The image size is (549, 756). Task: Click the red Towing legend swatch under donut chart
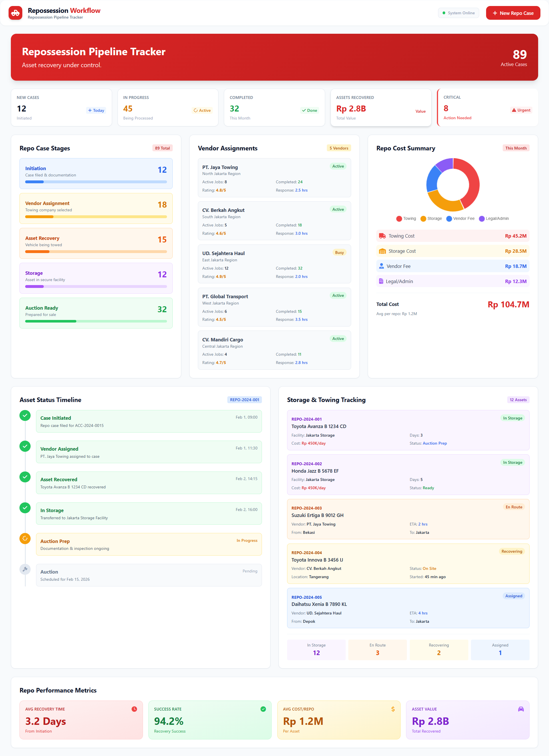(399, 219)
